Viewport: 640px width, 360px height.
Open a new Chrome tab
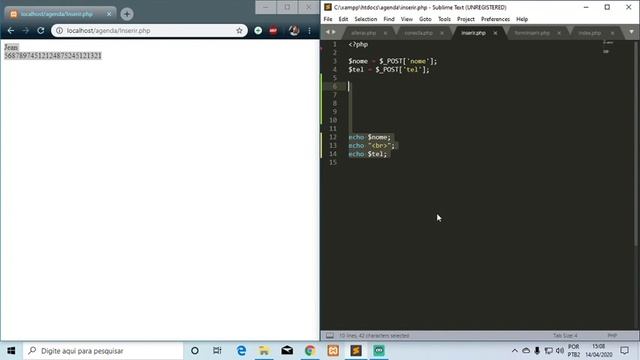tap(127, 14)
